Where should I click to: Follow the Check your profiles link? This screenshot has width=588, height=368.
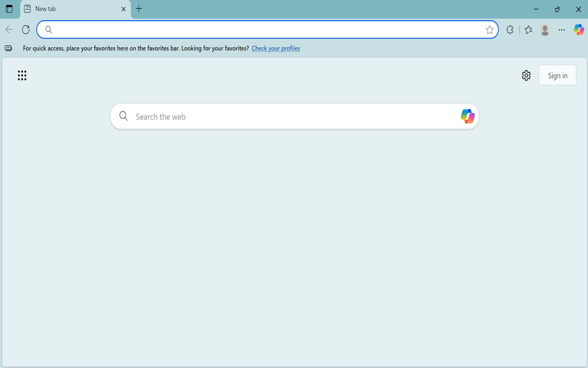coord(276,48)
